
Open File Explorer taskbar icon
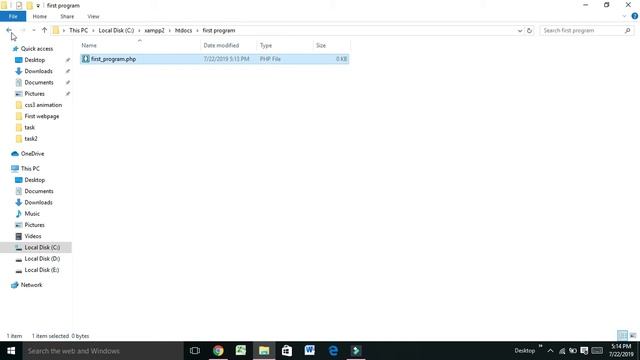coord(264,351)
